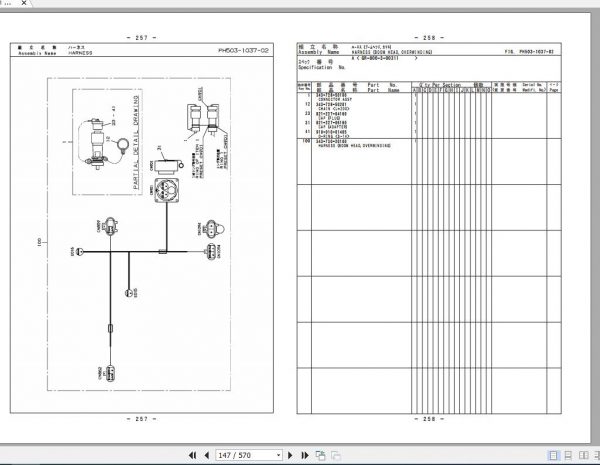The width and height of the screenshot is (600, 465).
Task: Click the HARNESS assembly name on left page
Action: point(80,53)
